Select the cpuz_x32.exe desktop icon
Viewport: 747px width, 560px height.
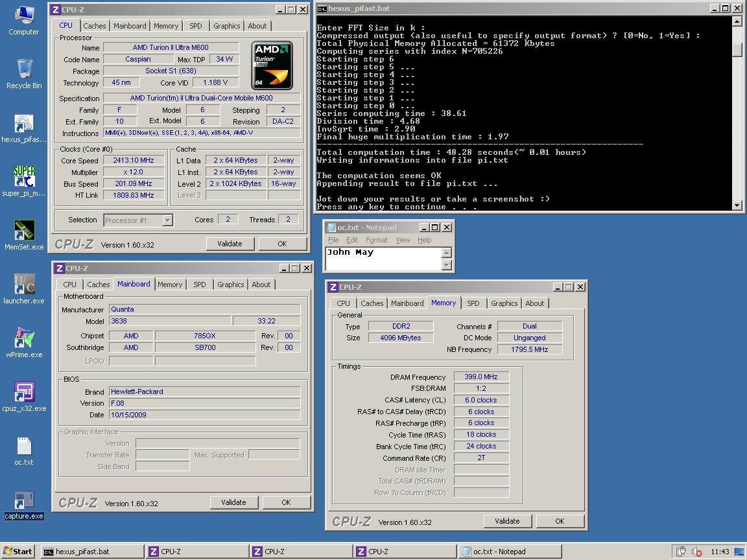tap(24, 397)
